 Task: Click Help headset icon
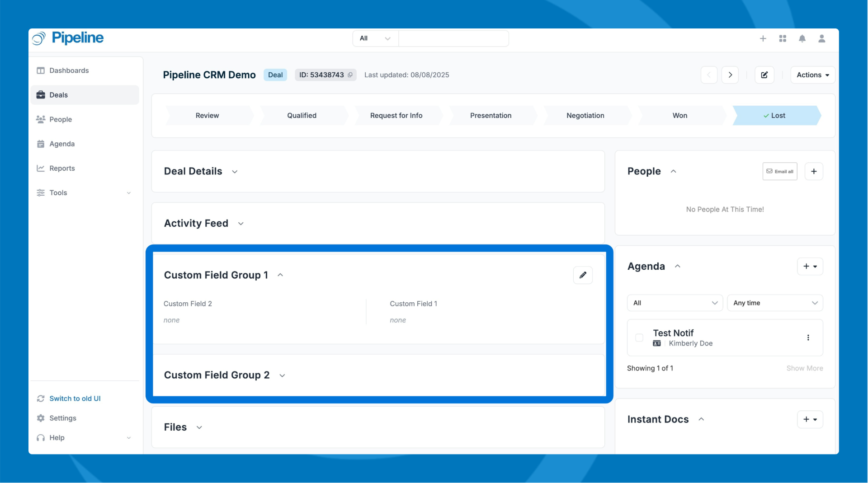click(41, 438)
